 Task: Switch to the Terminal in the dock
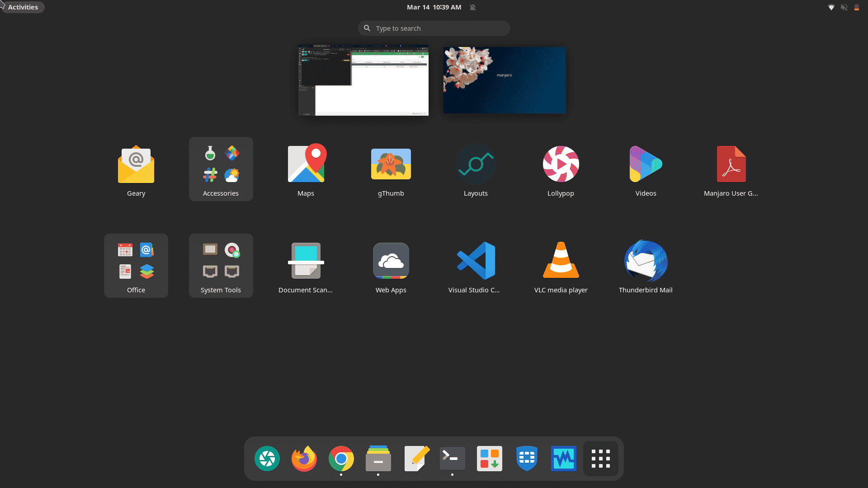[452, 459]
